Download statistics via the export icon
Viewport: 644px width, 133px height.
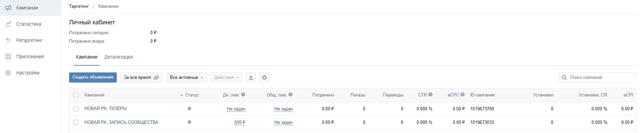tap(251, 77)
